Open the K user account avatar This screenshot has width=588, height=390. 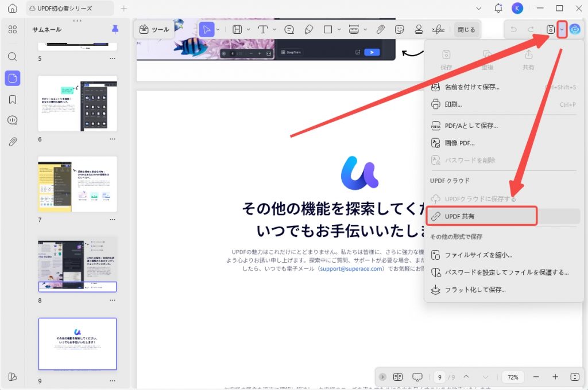click(x=517, y=8)
